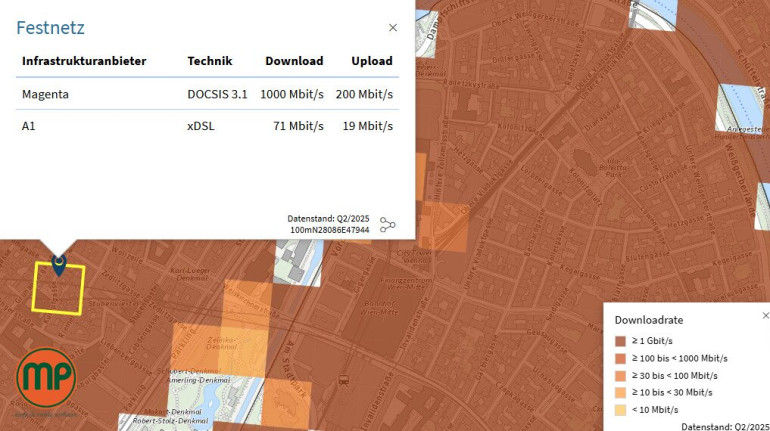Select the ≥ 100 bis < 1000 Mbit/s swatch
The height and width of the screenshot is (431, 770).
[620, 358]
